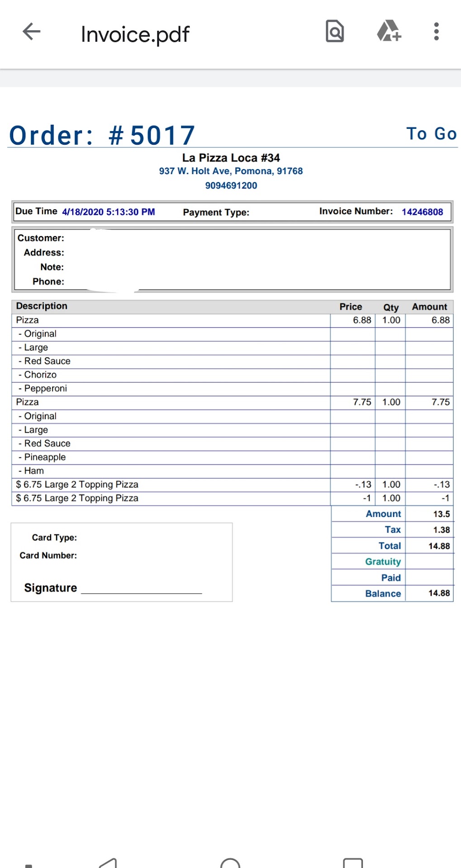Tap the Invoice.pdf file title
The image size is (461, 868).
pos(135,34)
